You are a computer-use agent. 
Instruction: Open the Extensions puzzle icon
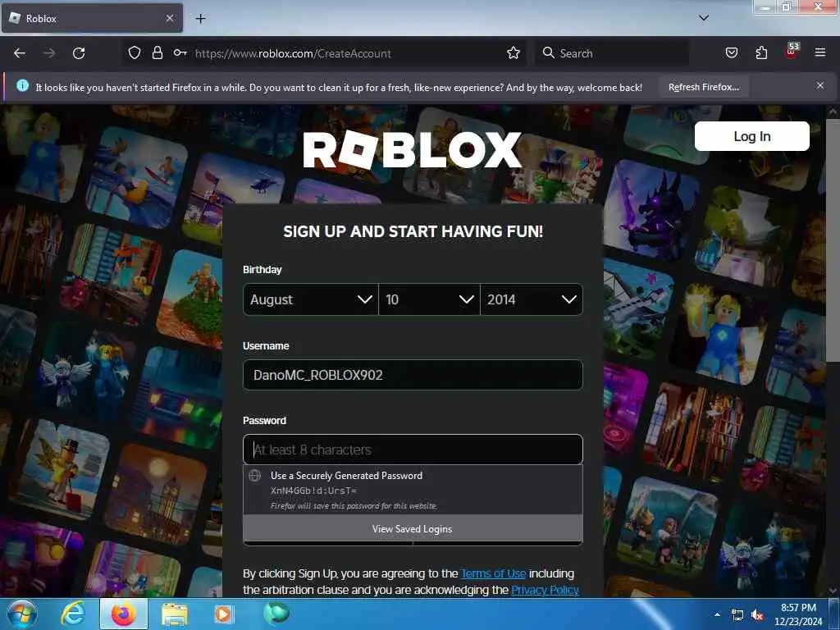(761, 52)
